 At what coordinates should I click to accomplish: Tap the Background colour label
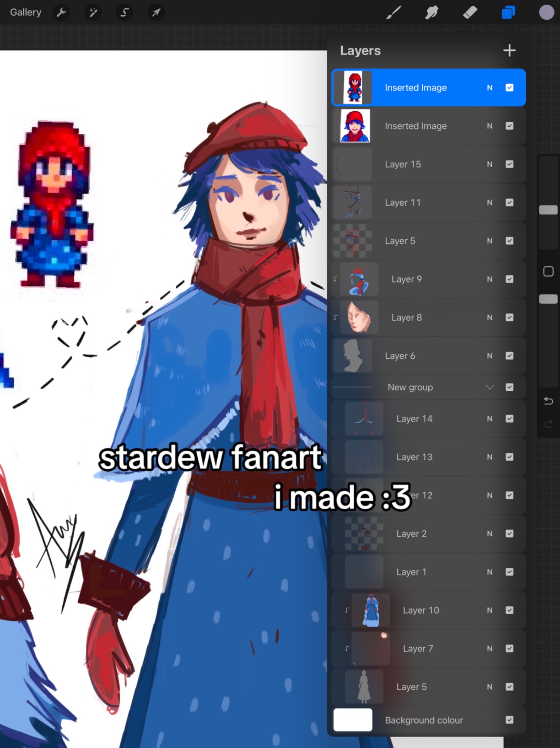(x=424, y=720)
